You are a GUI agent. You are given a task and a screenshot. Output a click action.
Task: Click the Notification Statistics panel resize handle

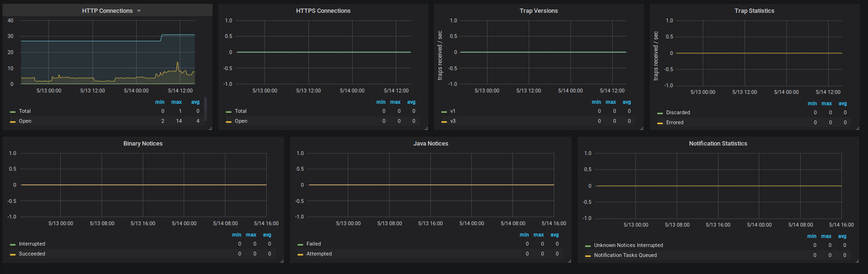click(857, 261)
